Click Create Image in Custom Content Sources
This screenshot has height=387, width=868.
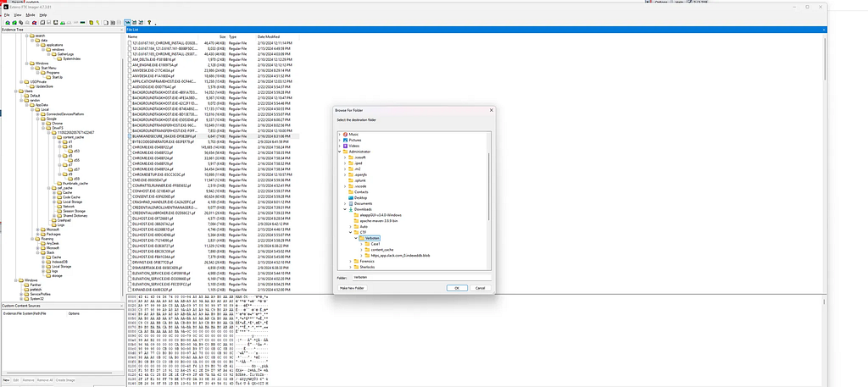click(x=64, y=380)
